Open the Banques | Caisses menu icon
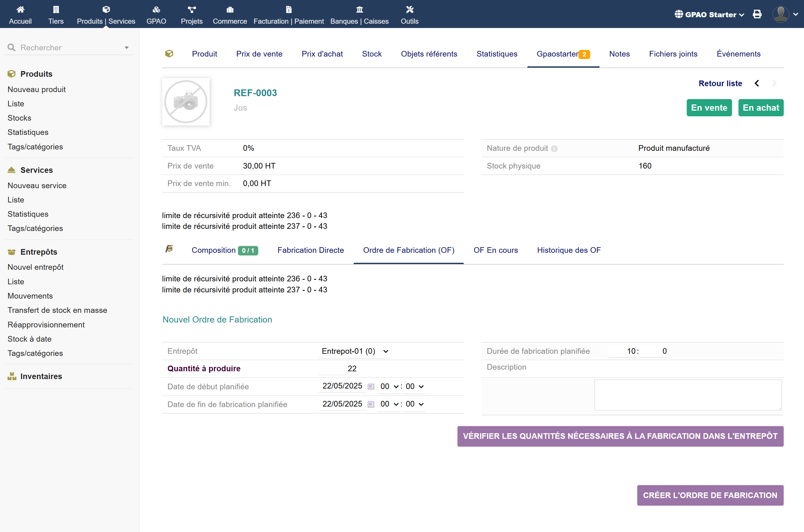The width and height of the screenshot is (804, 532). [359, 9]
